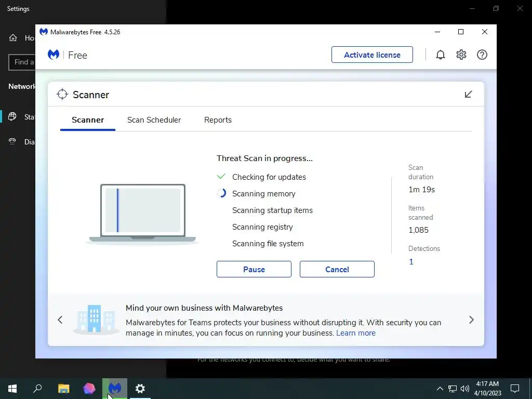532x399 pixels.
Task: Select the Dial-up icon in Settings
Action: (12, 141)
